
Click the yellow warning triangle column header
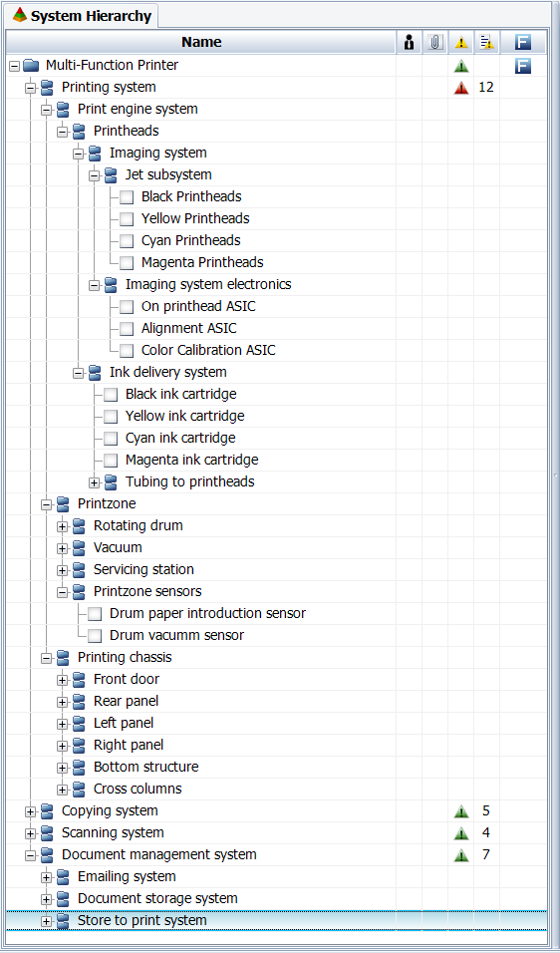coord(461,43)
